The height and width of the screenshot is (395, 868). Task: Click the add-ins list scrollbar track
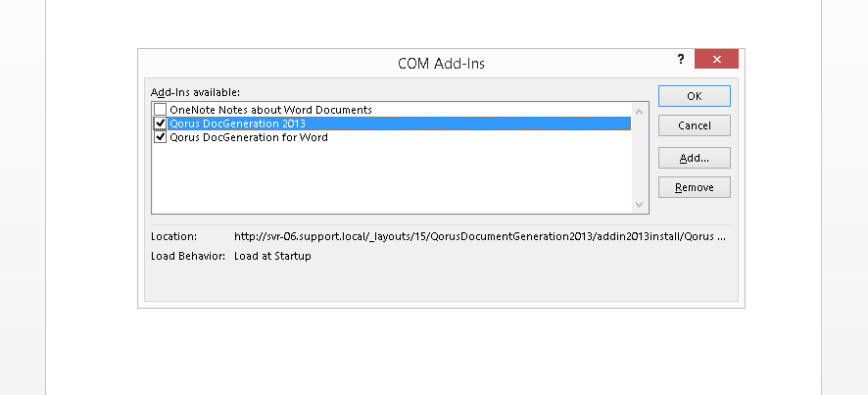640,158
